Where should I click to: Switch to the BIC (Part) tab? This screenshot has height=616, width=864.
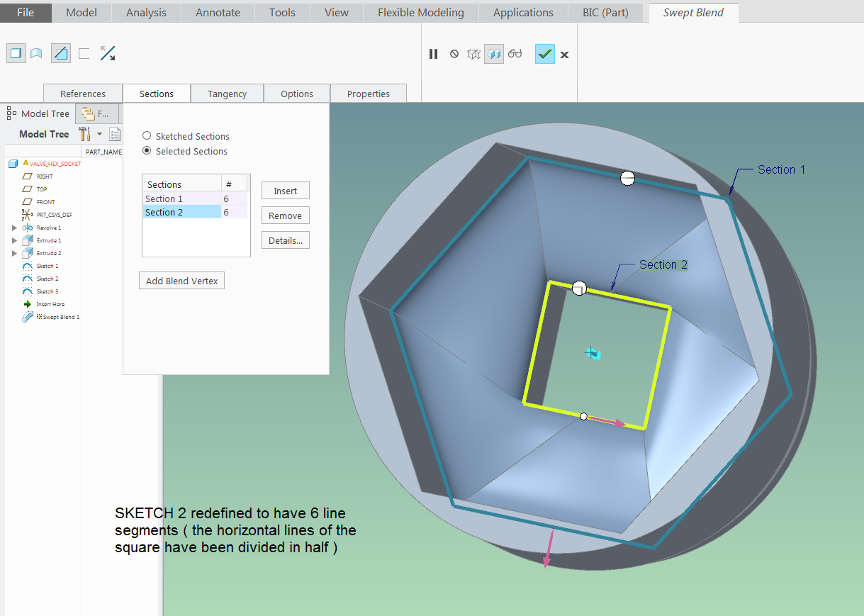(605, 13)
